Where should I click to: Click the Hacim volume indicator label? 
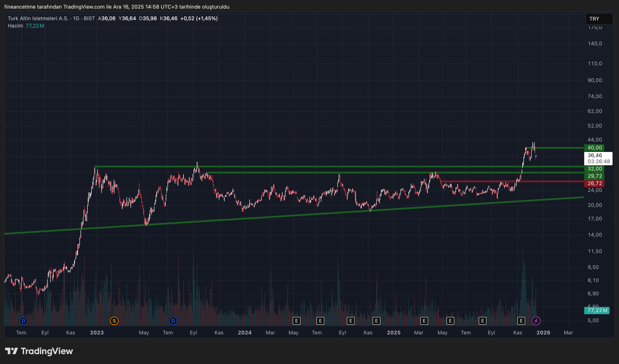[15, 26]
